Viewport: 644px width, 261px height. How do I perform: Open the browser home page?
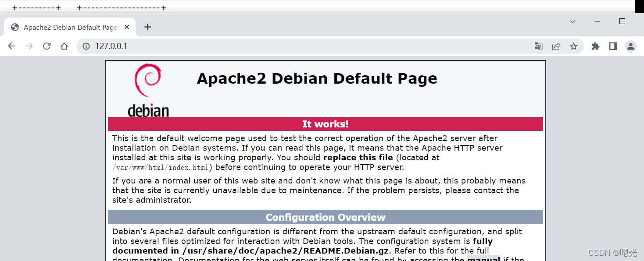(64, 46)
